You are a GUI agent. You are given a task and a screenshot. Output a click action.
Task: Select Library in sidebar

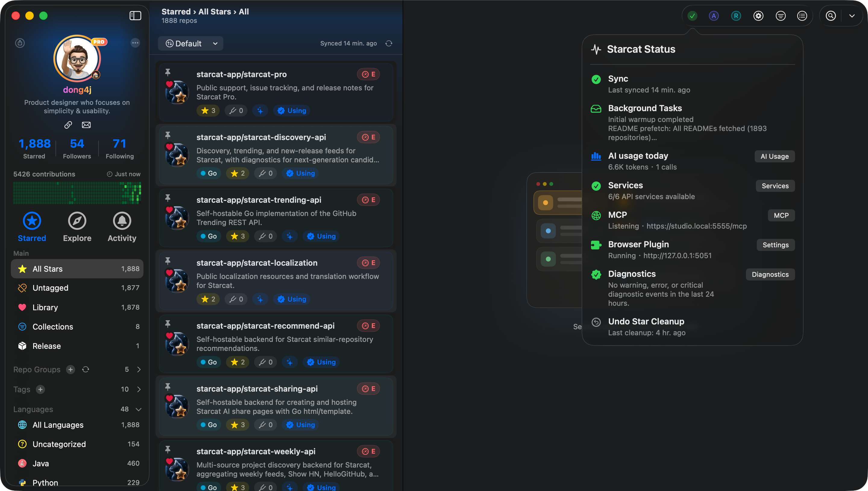[x=77, y=307]
